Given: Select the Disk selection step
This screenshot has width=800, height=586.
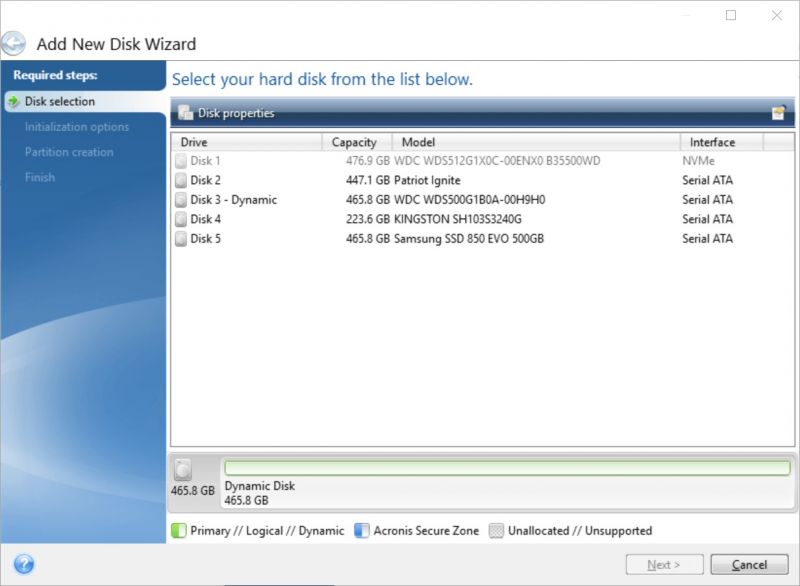Looking at the screenshot, I should click(60, 101).
